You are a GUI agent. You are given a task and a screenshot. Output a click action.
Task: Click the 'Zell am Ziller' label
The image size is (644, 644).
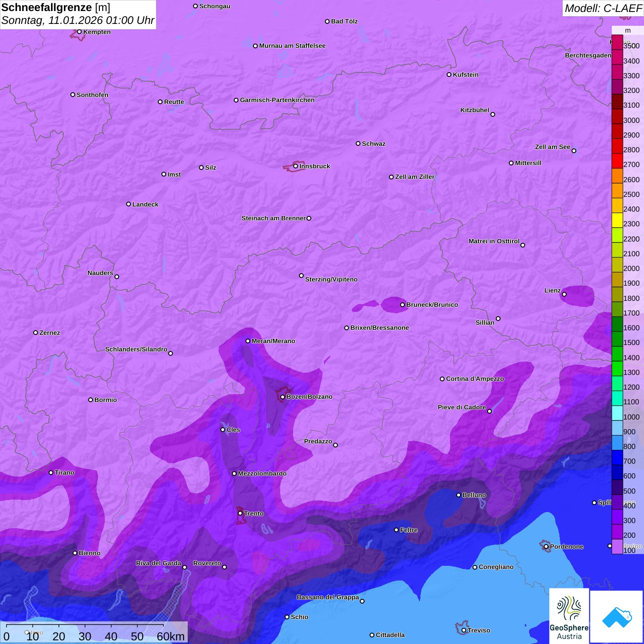415,177
